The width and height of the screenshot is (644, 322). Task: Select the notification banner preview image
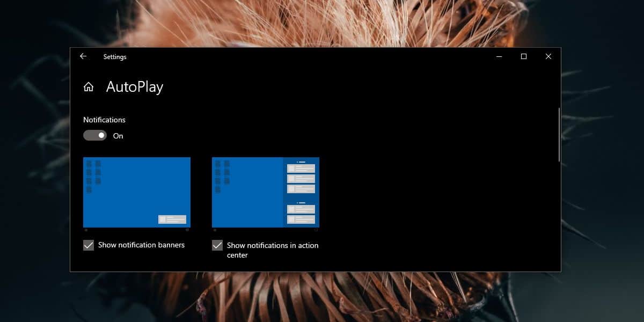(x=137, y=193)
